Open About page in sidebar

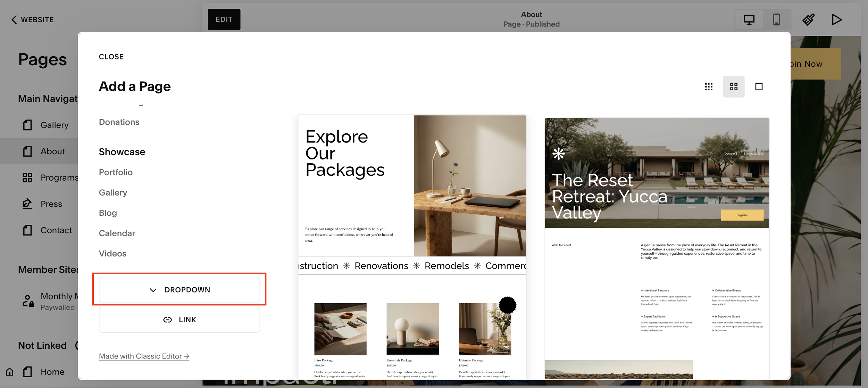(x=52, y=151)
